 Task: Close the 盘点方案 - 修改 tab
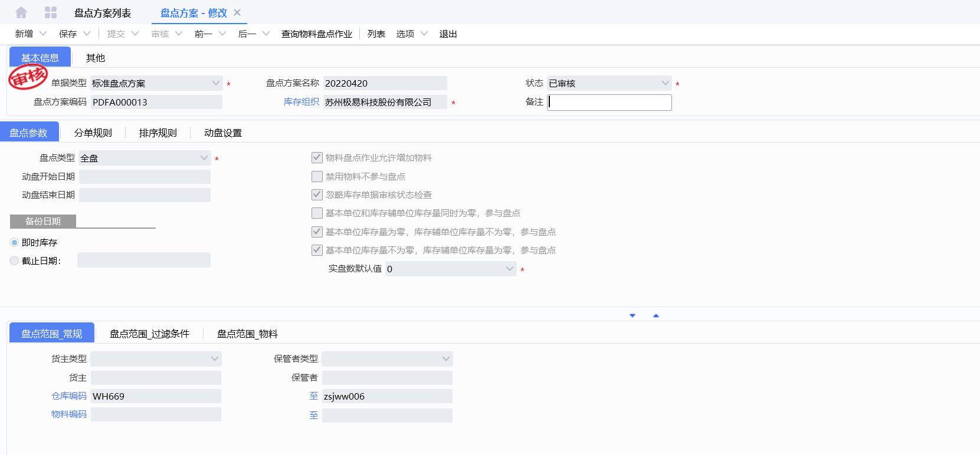(x=237, y=12)
